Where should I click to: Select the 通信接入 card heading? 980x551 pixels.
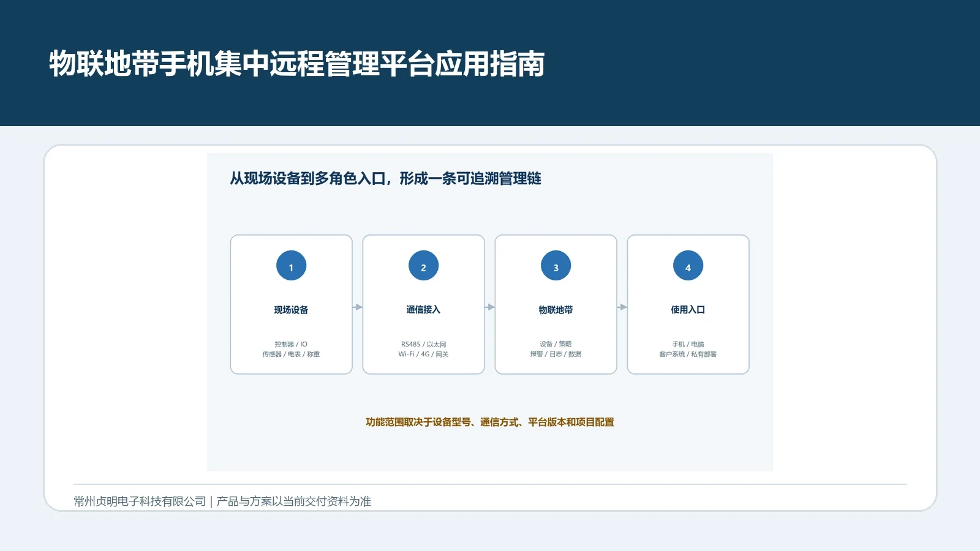coord(423,310)
